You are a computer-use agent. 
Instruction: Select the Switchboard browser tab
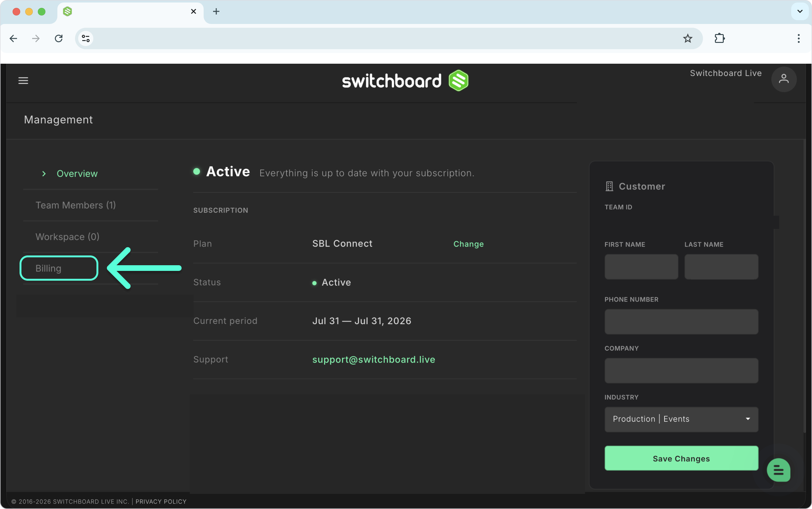[130, 11]
